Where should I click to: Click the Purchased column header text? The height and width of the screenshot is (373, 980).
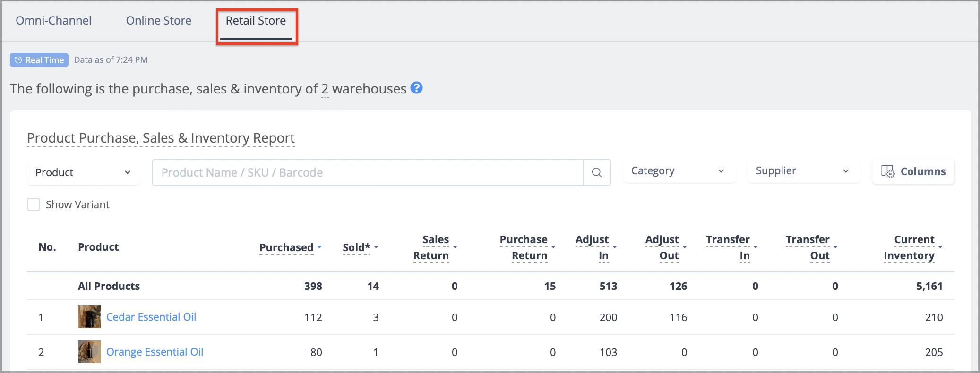pyautogui.click(x=286, y=247)
